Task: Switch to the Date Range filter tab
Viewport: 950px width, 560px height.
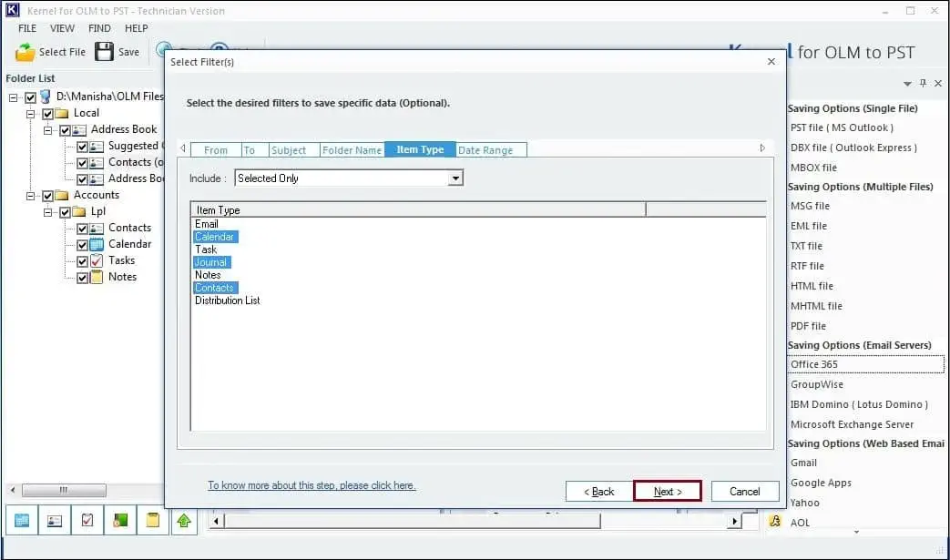Action: coord(491,150)
